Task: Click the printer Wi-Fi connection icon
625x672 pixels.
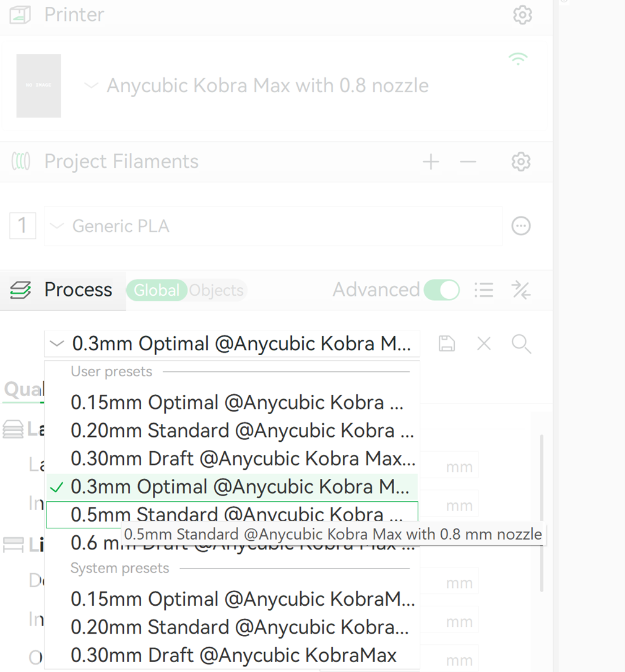Action: click(517, 59)
